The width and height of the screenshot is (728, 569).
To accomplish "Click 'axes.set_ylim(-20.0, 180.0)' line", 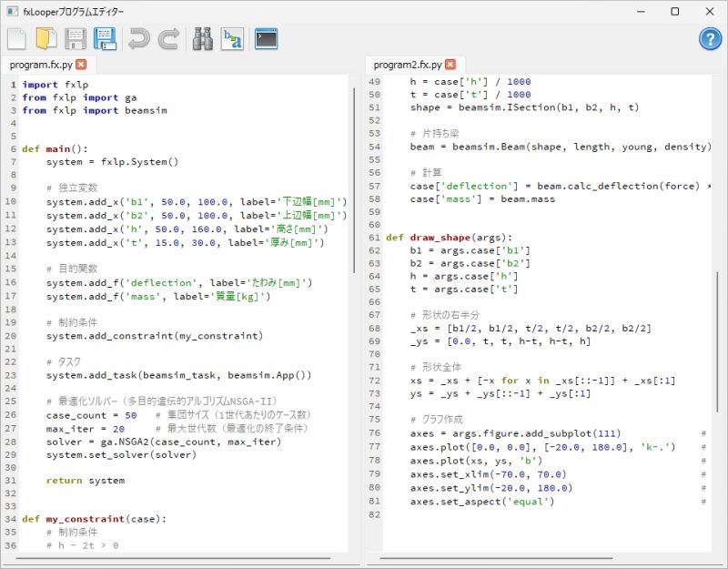I will 491,488.
